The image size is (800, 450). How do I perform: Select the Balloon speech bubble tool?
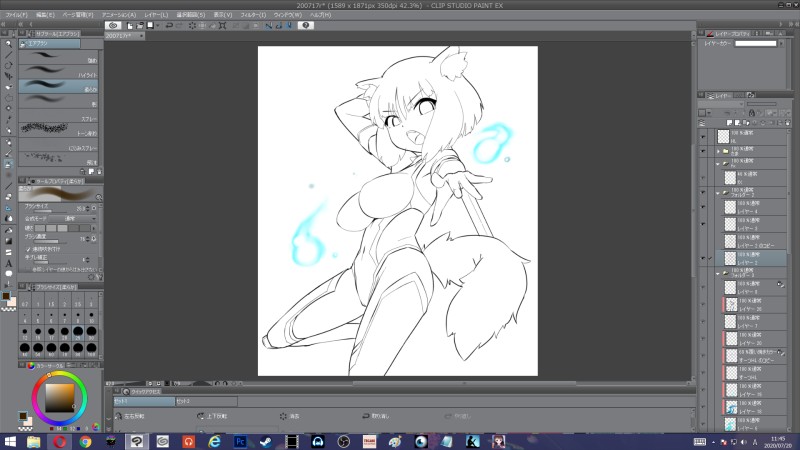pyautogui.click(x=8, y=274)
